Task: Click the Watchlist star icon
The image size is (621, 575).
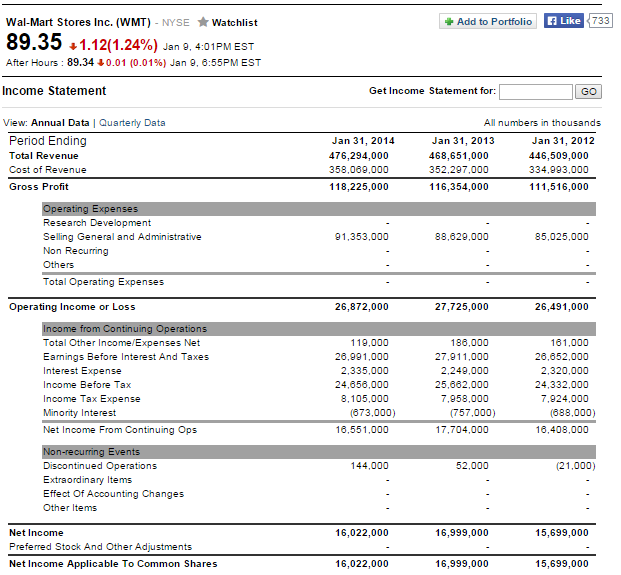Action: pyautogui.click(x=203, y=22)
